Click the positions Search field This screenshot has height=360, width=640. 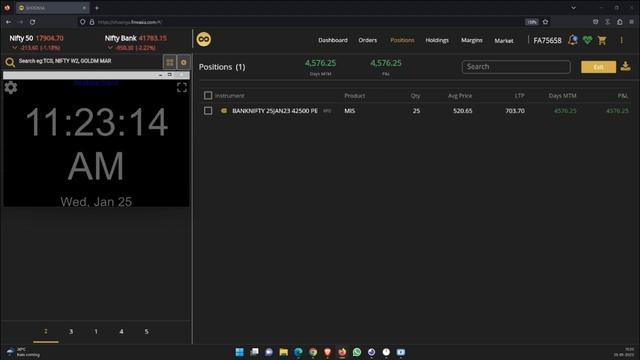click(516, 67)
